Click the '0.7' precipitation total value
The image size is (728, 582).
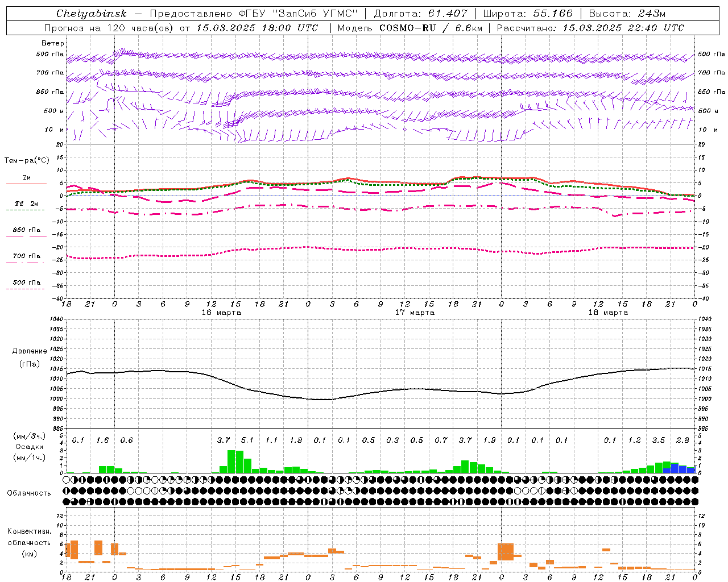pos(441,440)
